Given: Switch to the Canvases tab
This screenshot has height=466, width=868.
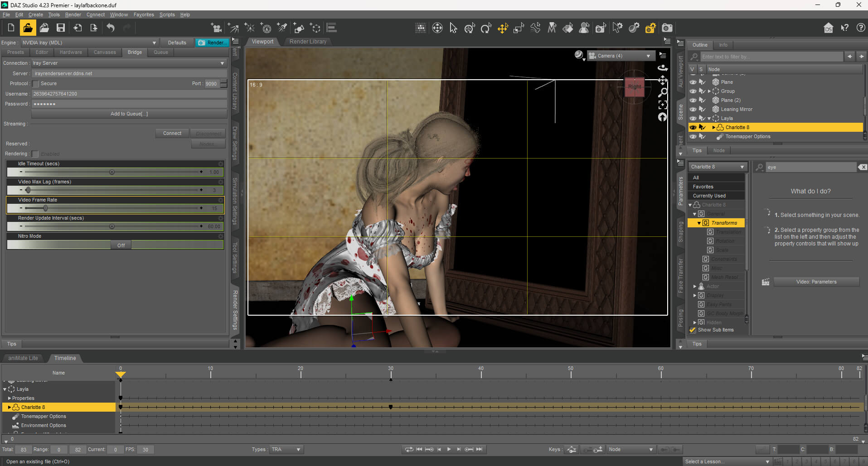Looking at the screenshot, I should tap(105, 53).
